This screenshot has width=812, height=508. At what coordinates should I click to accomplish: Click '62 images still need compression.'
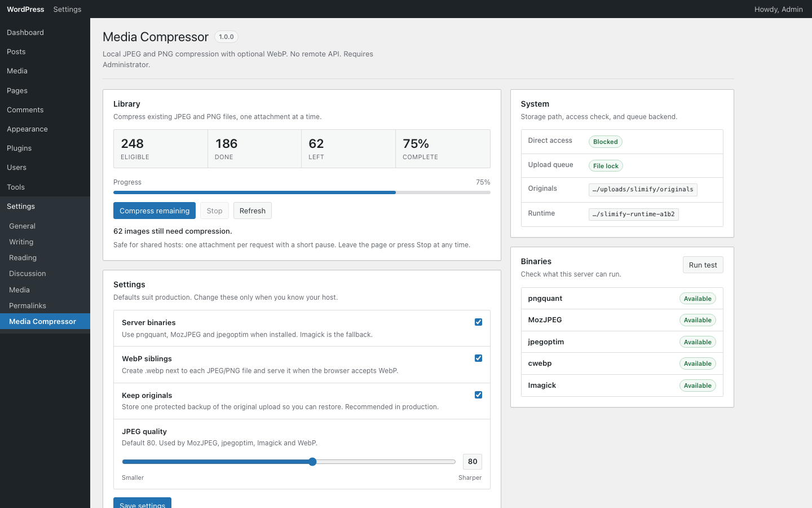[x=173, y=231]
